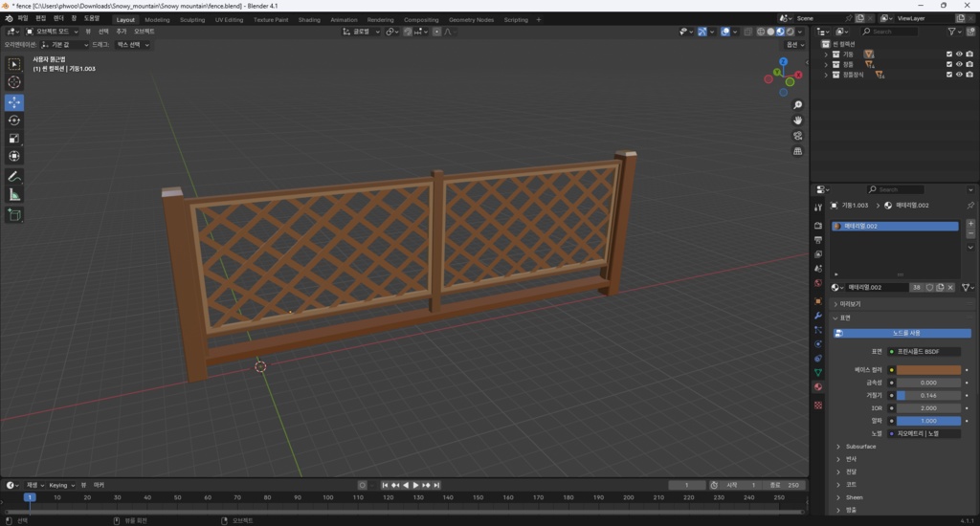
Task: Open the Tool properties tab
Action: coord(818,208)
